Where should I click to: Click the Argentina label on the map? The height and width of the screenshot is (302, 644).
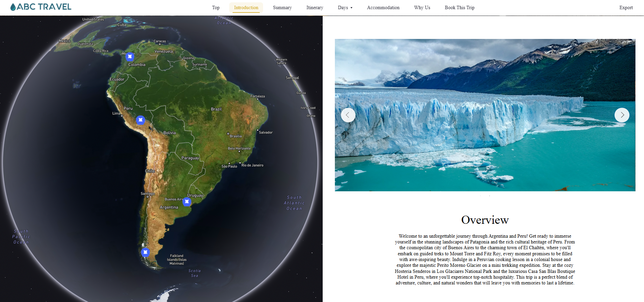[169, 207]
